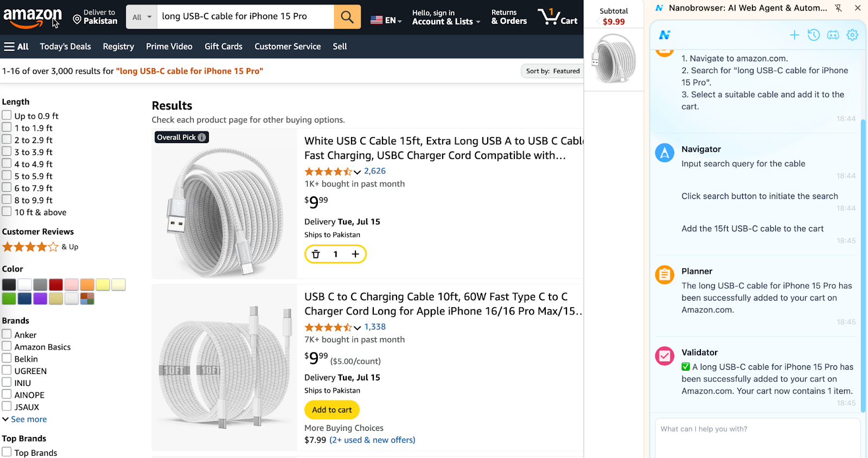Check the Anker brand filter

7,334
